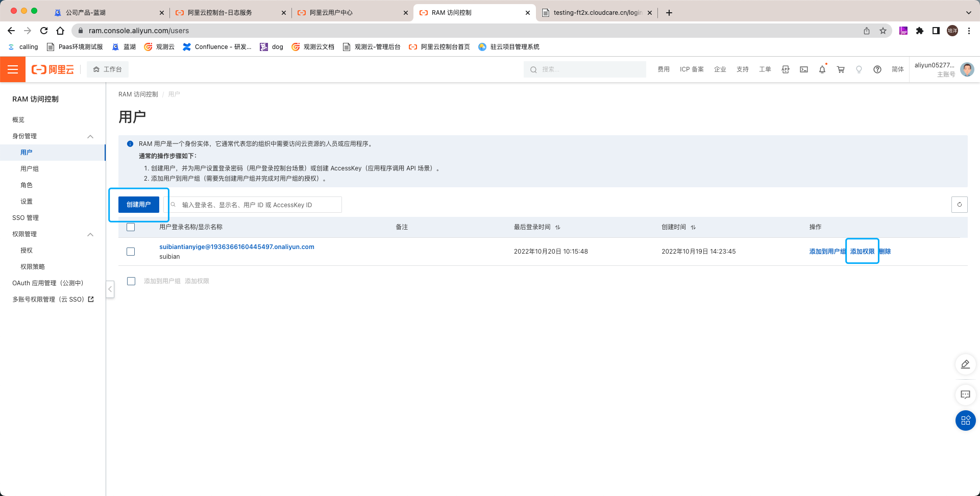Image resolution: width=980 pixels, height=496 pixels.
Task: Click the lightbulb tips icon
Action: 859,69
